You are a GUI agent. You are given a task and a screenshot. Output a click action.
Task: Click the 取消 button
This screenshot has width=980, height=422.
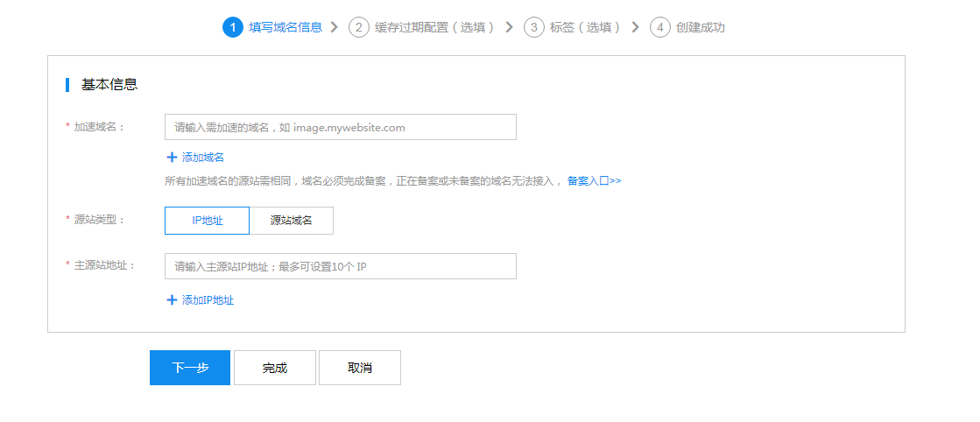360,368
